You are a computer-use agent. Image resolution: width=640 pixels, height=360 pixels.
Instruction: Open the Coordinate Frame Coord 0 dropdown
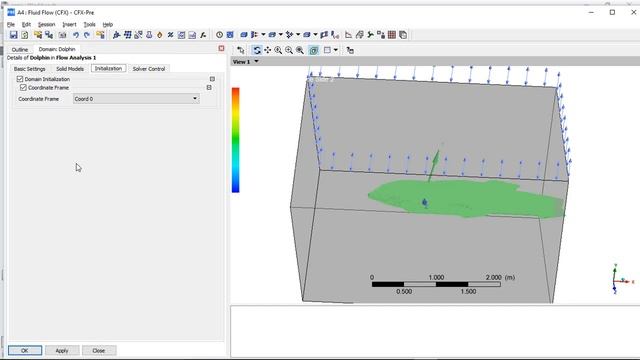click(136, 99)
